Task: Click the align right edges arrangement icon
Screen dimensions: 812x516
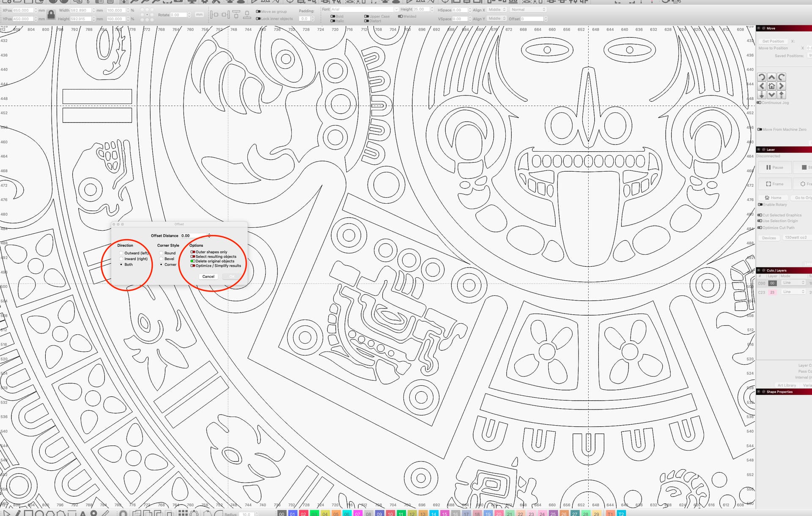Action: (225, 15)
